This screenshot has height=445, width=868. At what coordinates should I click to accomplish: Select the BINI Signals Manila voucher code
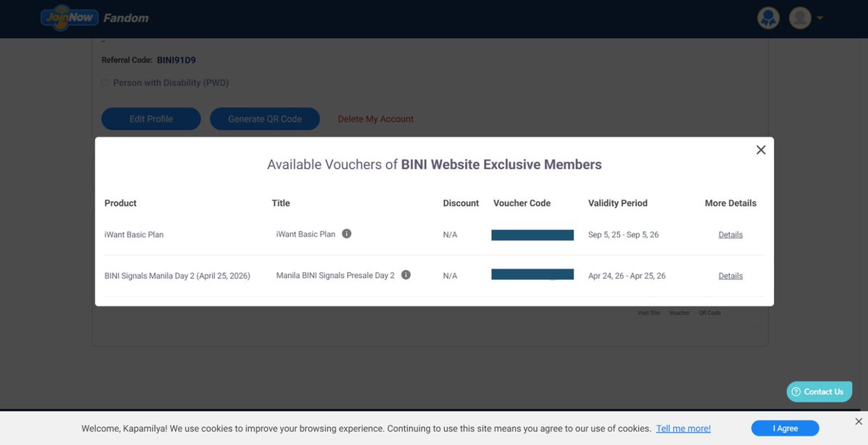tap(532, 274)
